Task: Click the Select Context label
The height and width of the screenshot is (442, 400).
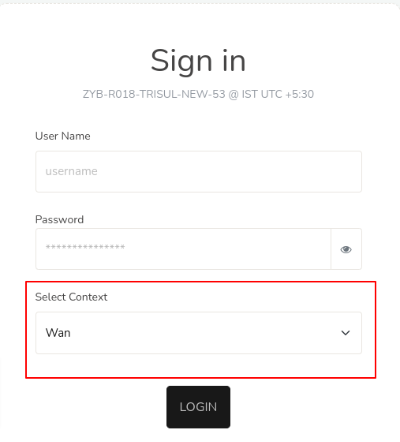Action: point(71,297)
